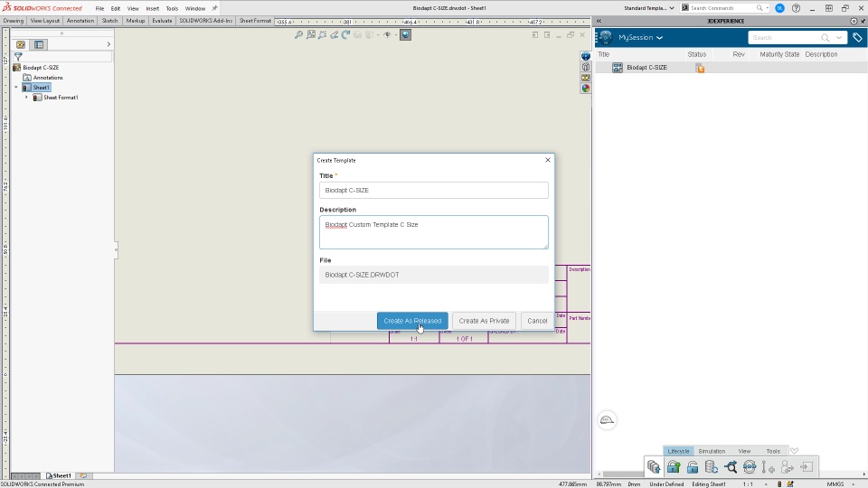Screen dimensions: 868x488
Task: Expand left panel tabs with chevron arrow
Action: (108, 45)
